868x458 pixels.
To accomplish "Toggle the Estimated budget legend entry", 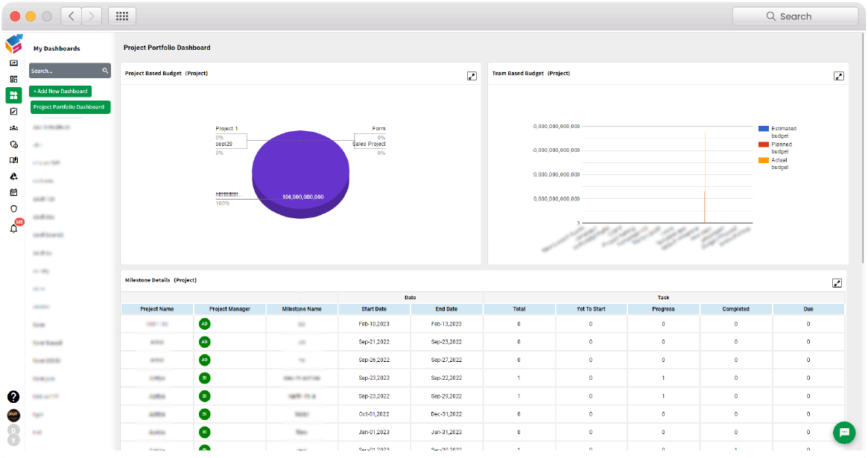I will coord(778,131).
